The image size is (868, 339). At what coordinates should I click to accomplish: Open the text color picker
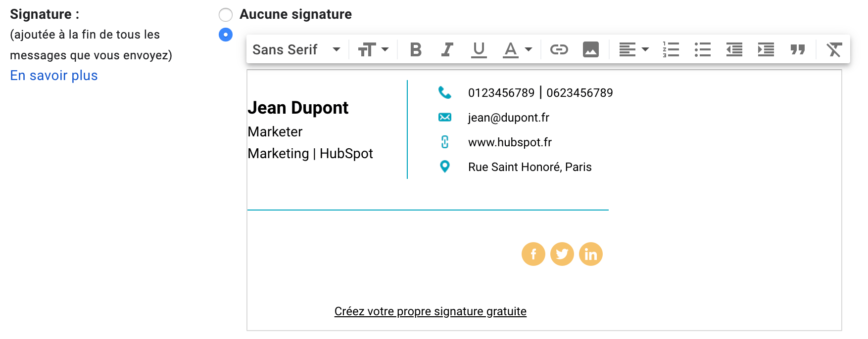(517, 49)
